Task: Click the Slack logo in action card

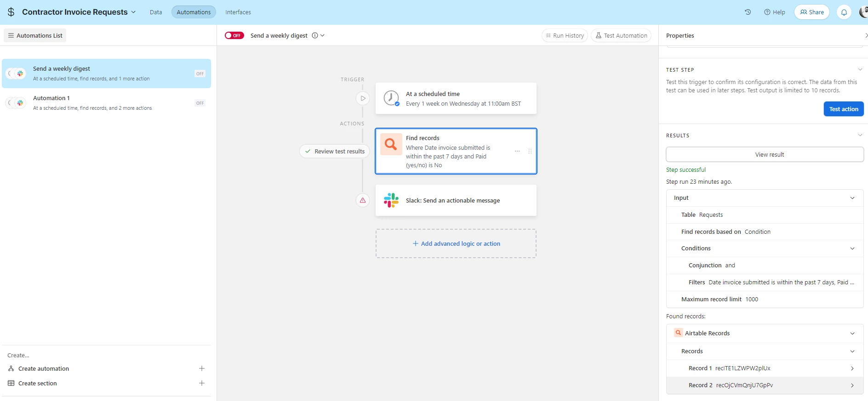Action: click(x=391, y=200)
